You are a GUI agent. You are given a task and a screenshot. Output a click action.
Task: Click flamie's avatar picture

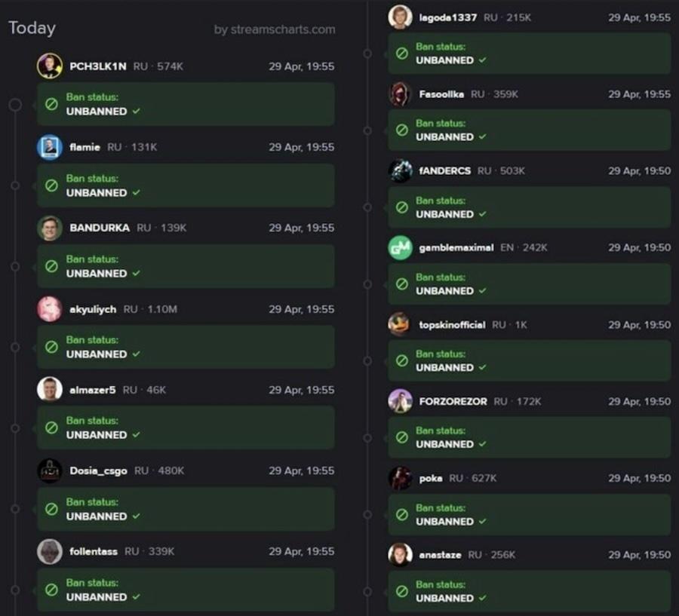tap(49, 147)
